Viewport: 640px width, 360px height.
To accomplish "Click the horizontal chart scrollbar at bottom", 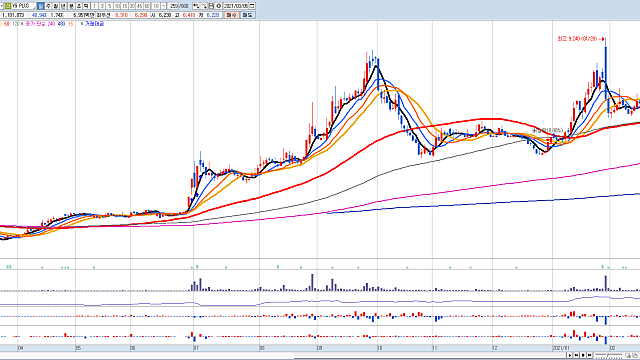I will tap(283, 356).
